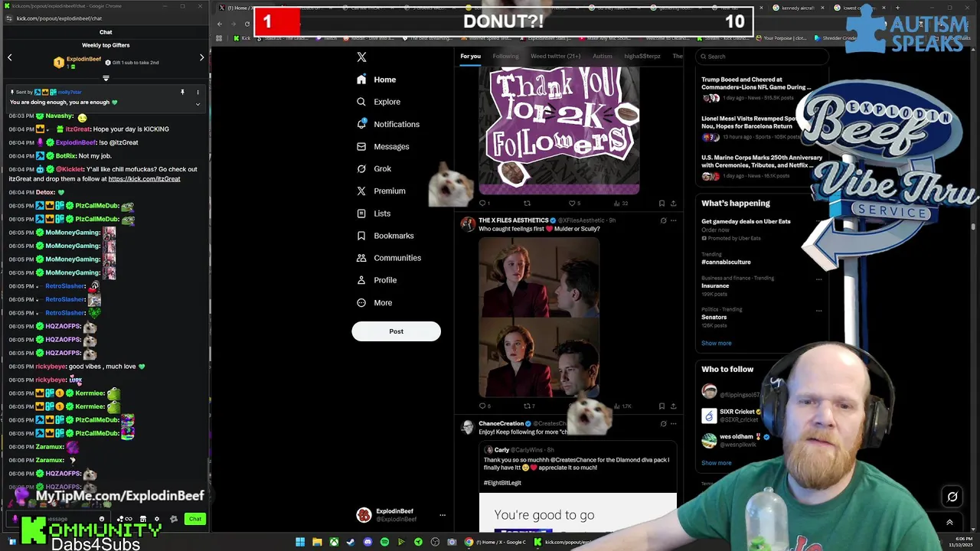Send message with Chat button
The height and width of the screenshot is (551, 980).
[195, 519]
